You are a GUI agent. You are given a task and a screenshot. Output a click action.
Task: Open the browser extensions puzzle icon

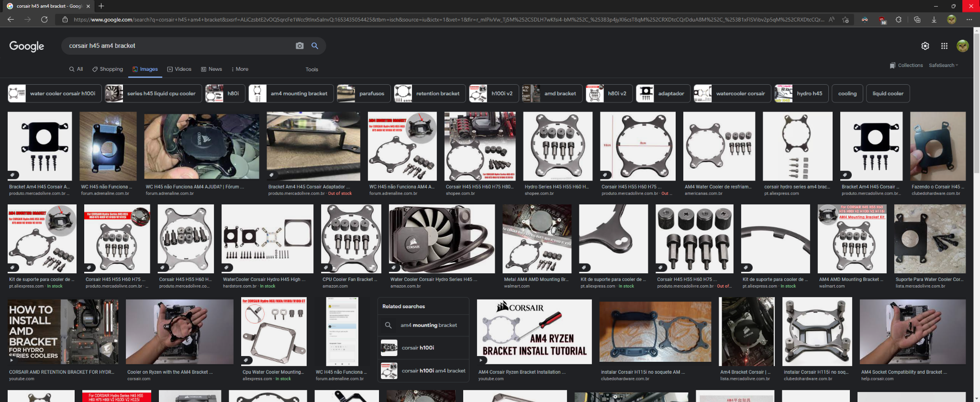[x=899, y=20]
